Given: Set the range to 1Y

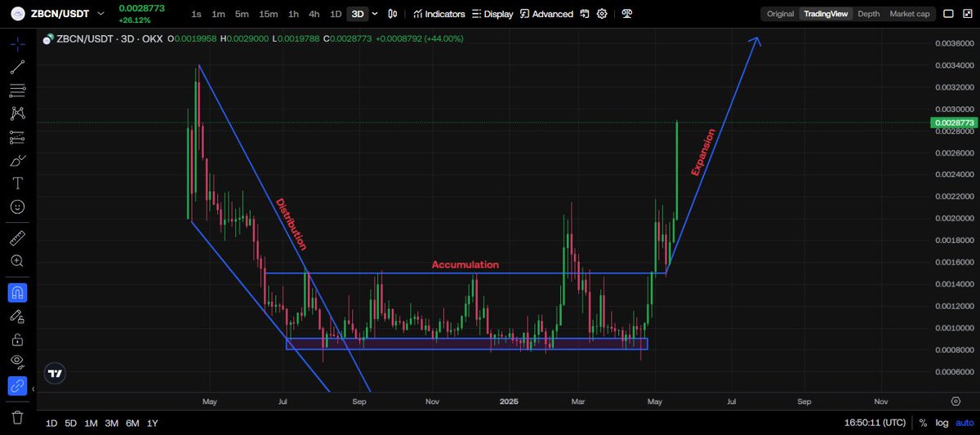Looking at the screenshot, I should pyautogui.click(x=152, y=423).
